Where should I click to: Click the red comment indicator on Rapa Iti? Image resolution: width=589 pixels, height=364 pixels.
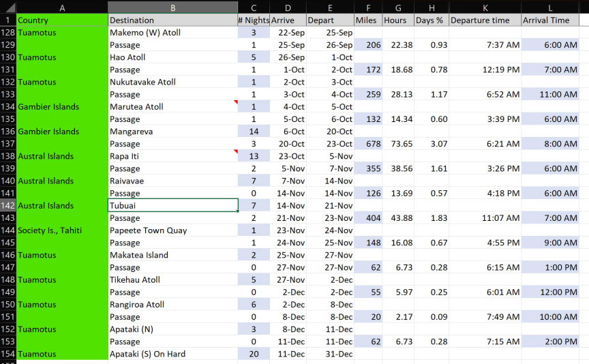pyautogui.click(x=235, y=151)
